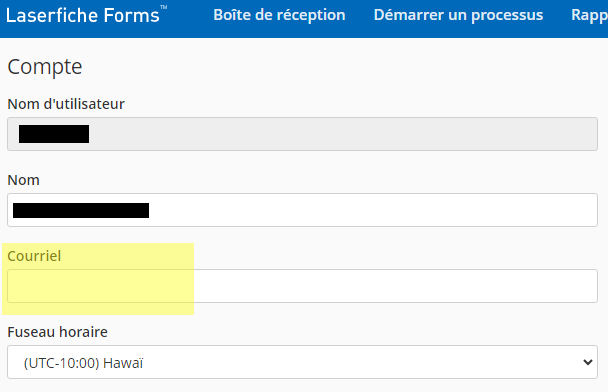Image resolution: width=608 pixels, height=392 pixels.
Task: Click the greyed-out Nom d'utilisateur field
Action: [x=302, y=134]
